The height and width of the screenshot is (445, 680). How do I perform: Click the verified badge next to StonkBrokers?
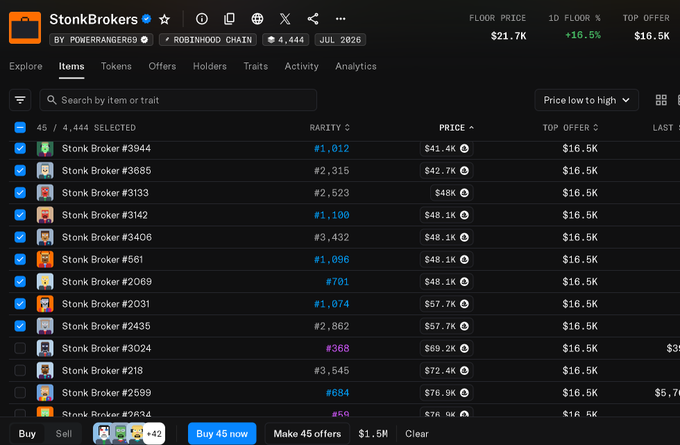pos(147,19)
